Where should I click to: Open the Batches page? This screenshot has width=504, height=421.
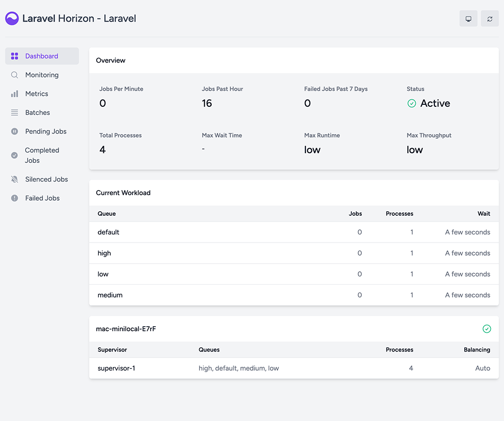click(37, 112)
